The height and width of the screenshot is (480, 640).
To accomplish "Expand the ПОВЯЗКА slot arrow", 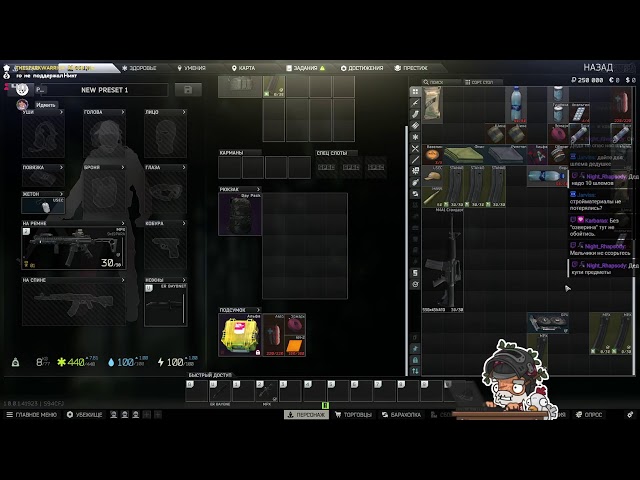I will (x=61, y=167).
